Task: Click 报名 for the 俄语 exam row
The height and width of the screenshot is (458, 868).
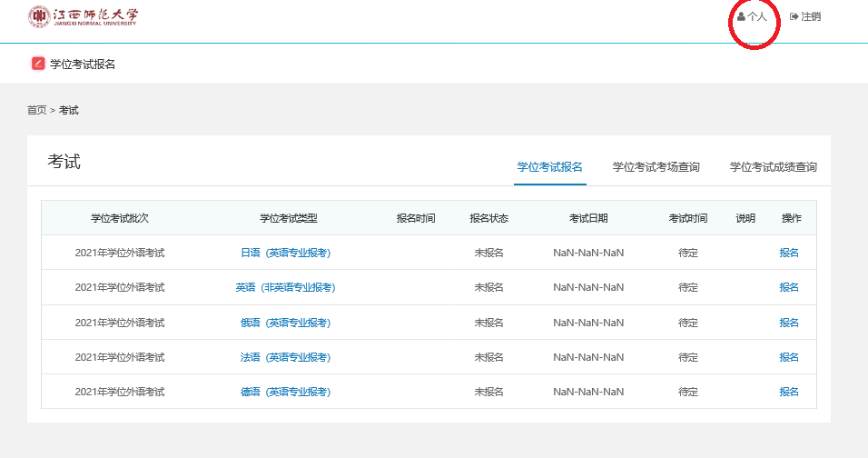Action: coord(789,323)
